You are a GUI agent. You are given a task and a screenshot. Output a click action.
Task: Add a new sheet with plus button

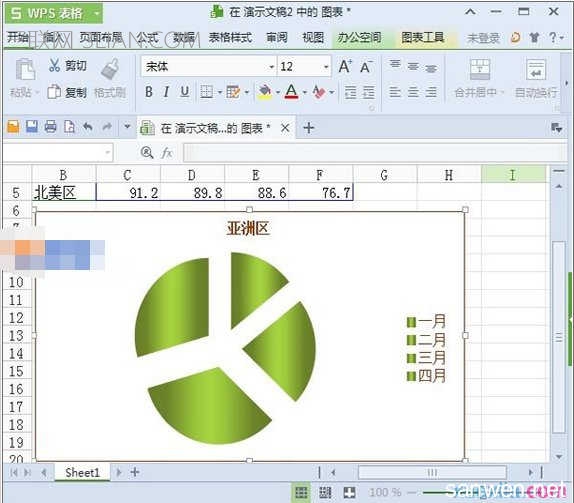[x=135, y=472]
